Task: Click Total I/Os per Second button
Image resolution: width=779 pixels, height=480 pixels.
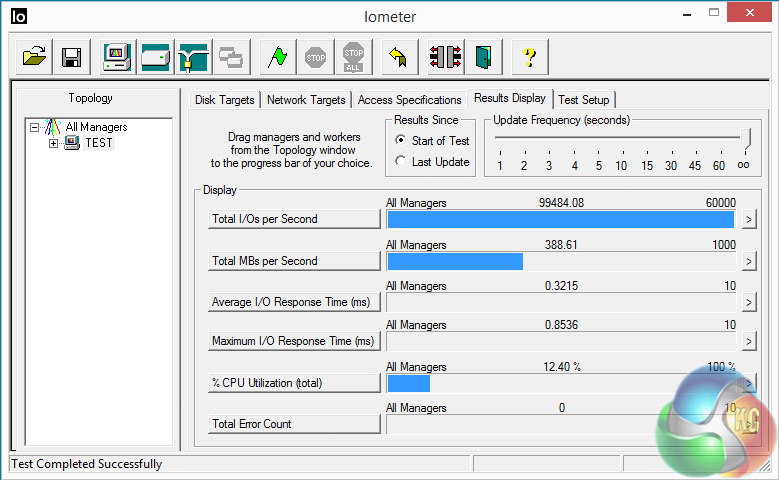Action: pyautogui.click(x=294, y=219)
